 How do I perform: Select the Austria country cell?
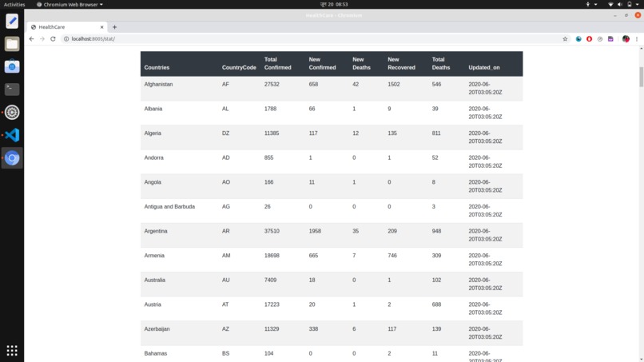[153, 304]
